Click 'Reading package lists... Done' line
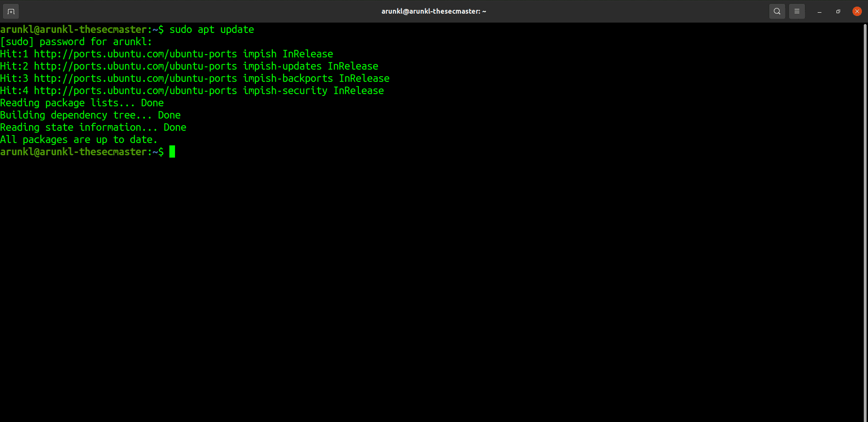Viewport: 868px width, 422px height. pyautogui.click(x=82, y=103)
